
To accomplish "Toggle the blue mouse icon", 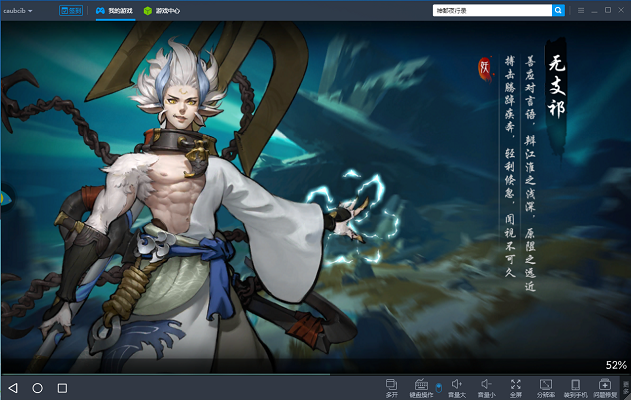I will pos(439,388).
